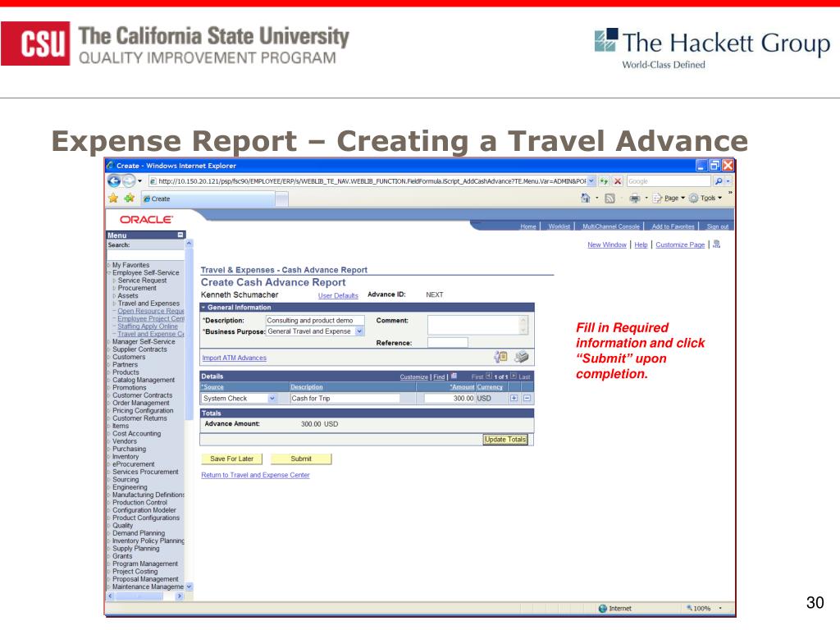The width and height of the screenshot is (840, 630).
Task: Click the Internet zone globe in status bar
Action: 603,608
